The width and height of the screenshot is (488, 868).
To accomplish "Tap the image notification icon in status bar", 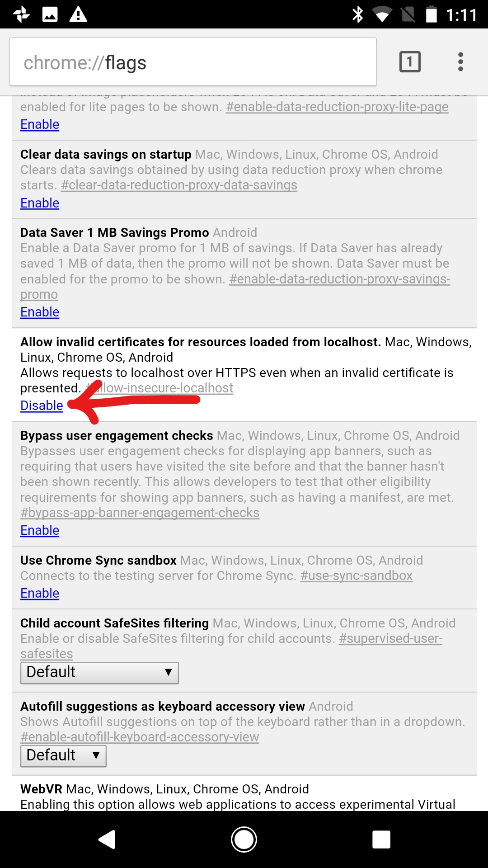I will pos(50,14).
